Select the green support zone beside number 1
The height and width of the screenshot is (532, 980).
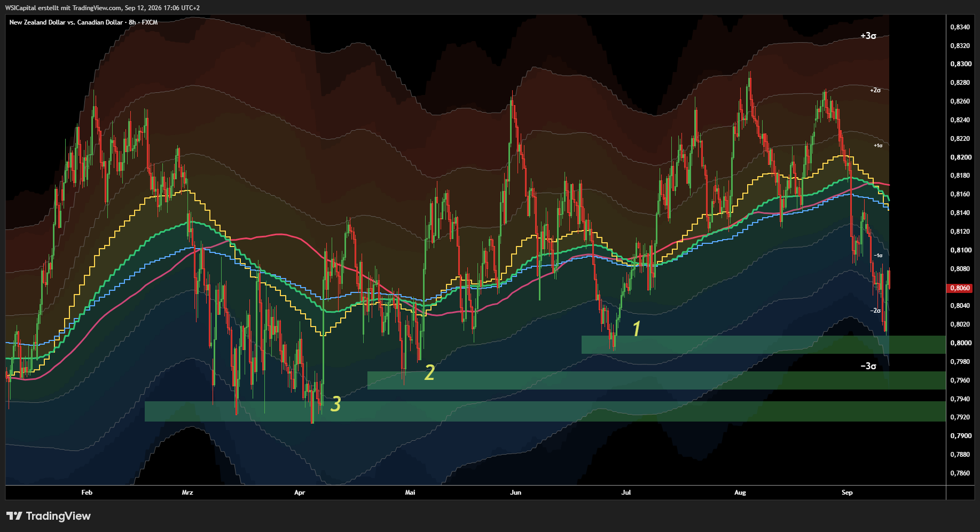(764, 345)
